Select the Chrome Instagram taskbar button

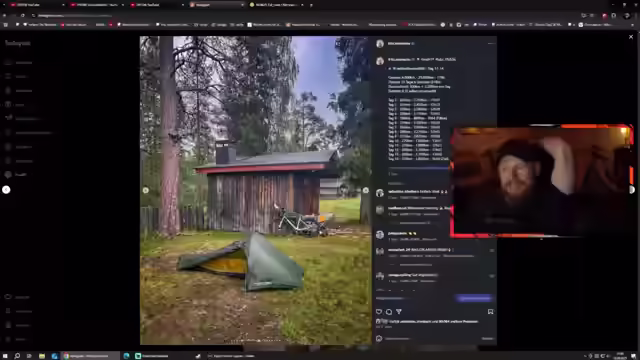[91, 356]
